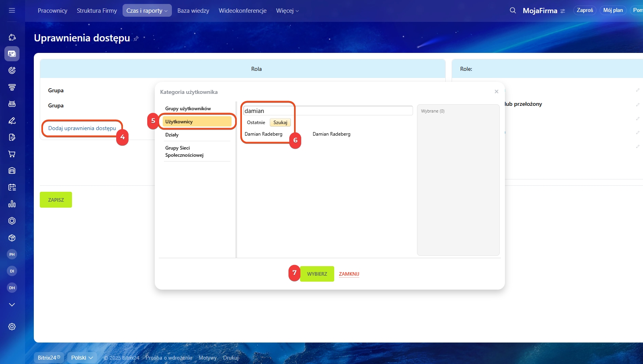Open the shopping cart sidebar icon
This screenshot has height=364, width=643.
[x=12, y=154]
